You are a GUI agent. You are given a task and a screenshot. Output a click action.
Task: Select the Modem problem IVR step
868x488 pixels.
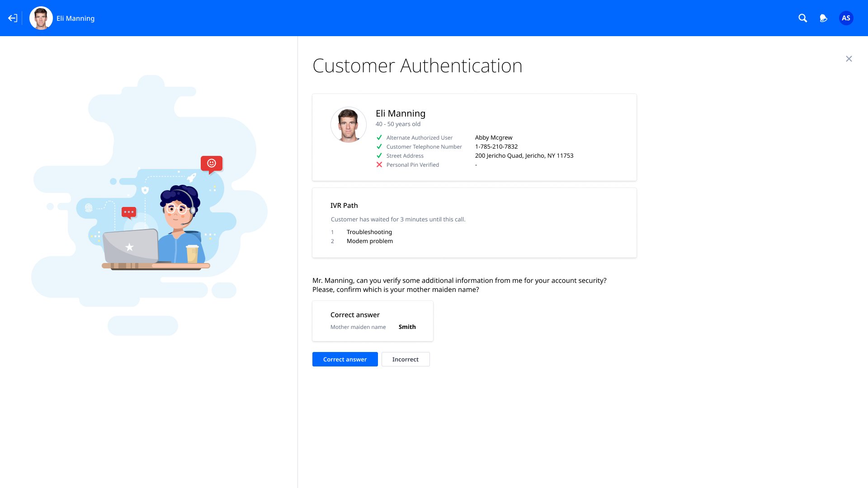coord(370,241)
